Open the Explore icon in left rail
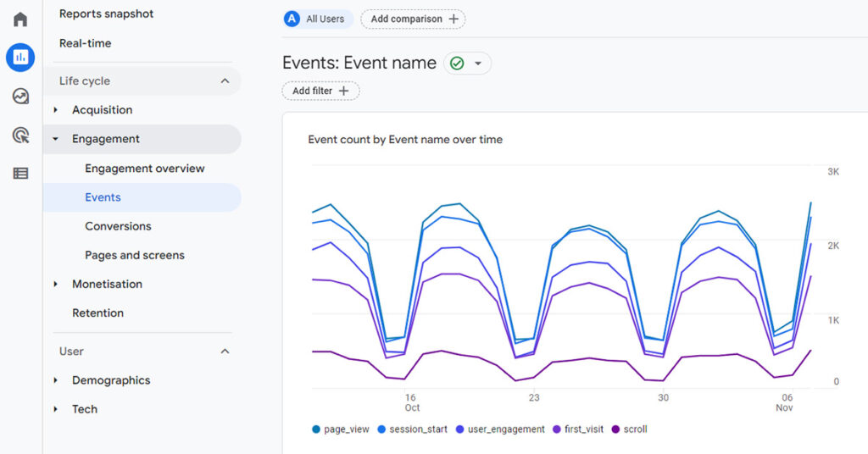This screenshot has width=868, height=454. (x=20, y=97)
